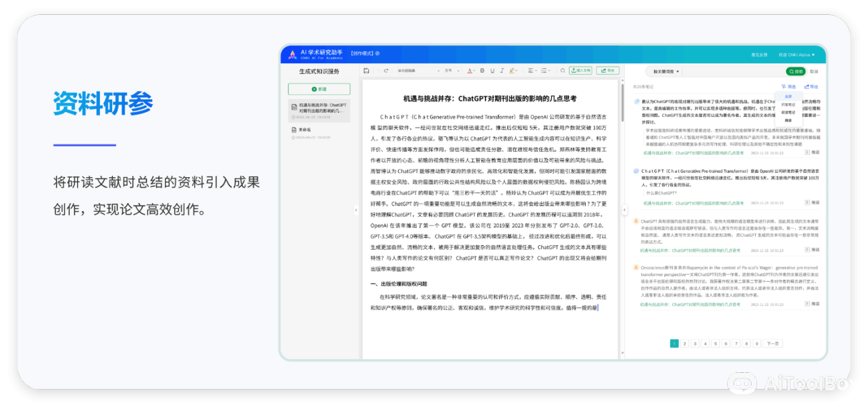Open the font color picker icon
The width and height of the screenshot is (868, 410).
(x=470, y=71)
